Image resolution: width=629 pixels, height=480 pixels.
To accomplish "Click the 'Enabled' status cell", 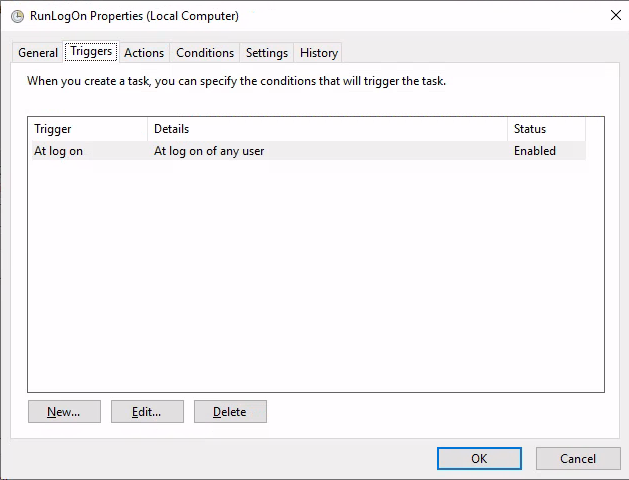I will click(x=535, y=151).
